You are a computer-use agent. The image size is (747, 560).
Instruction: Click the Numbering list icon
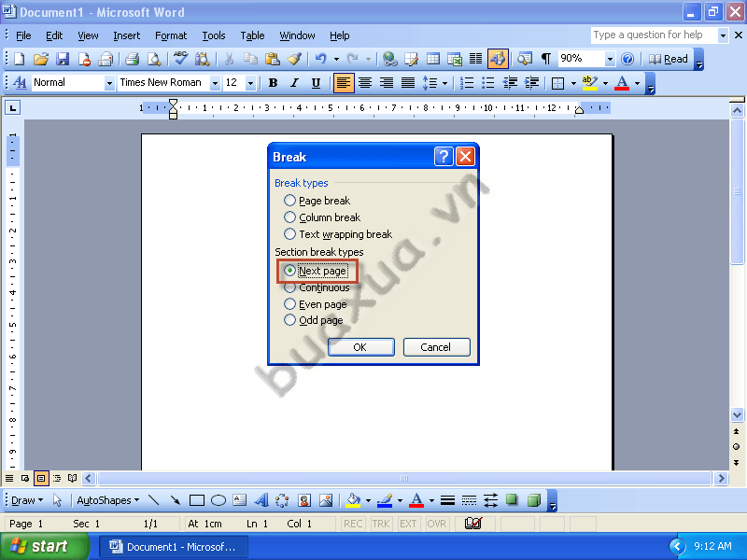[x=467, y=83]
